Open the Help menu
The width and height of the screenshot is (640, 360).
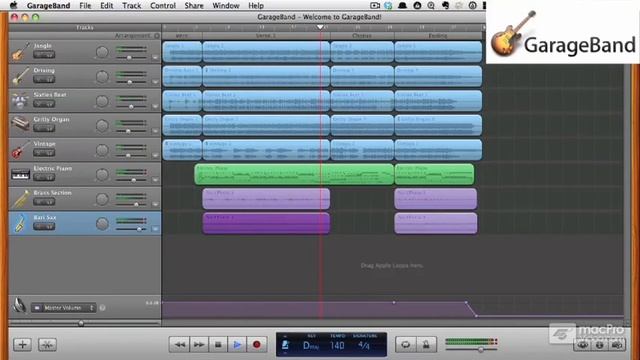(256, 6)
